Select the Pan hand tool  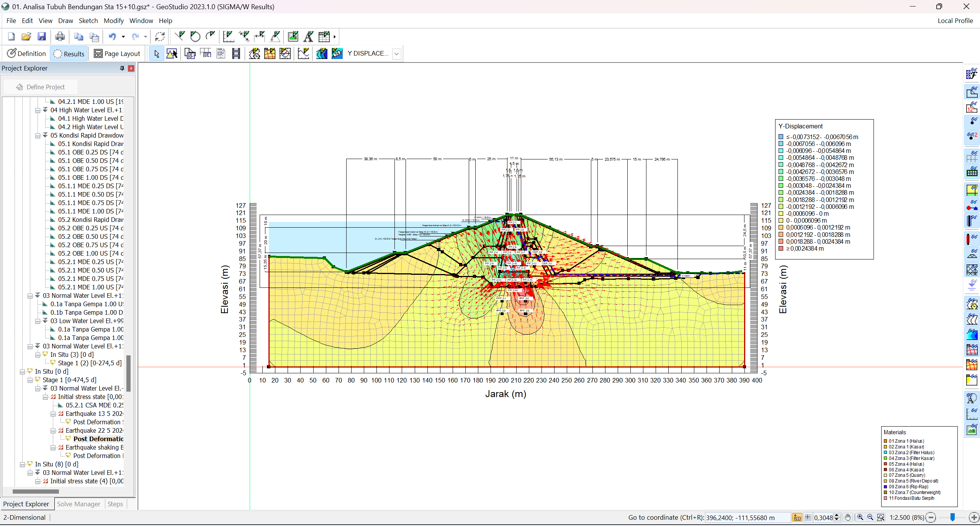point(848,517)
